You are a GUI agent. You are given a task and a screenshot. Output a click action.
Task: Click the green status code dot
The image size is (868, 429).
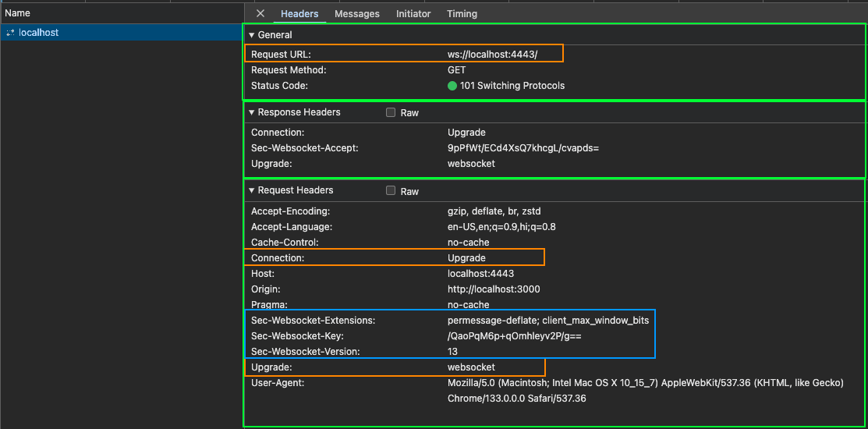pyautogui.click(x=452, y=86)
